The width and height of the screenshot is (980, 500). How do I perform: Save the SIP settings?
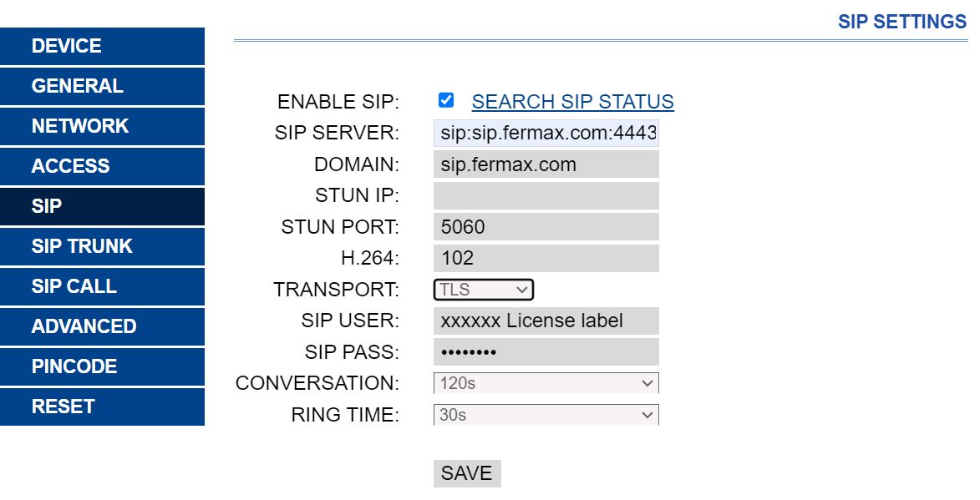467,473
